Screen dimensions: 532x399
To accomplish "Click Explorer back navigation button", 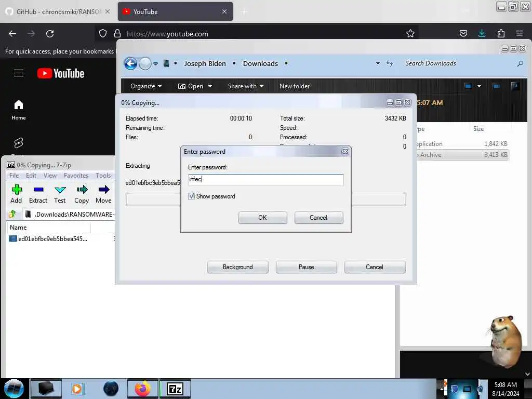I will click(130, 63).
